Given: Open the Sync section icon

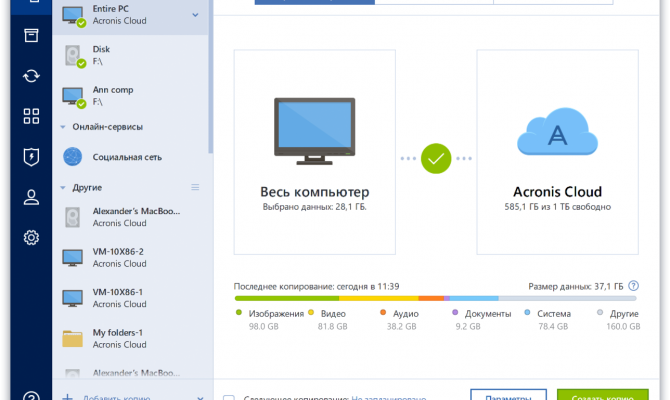Looking at the screenshot, I should (31, 76).
